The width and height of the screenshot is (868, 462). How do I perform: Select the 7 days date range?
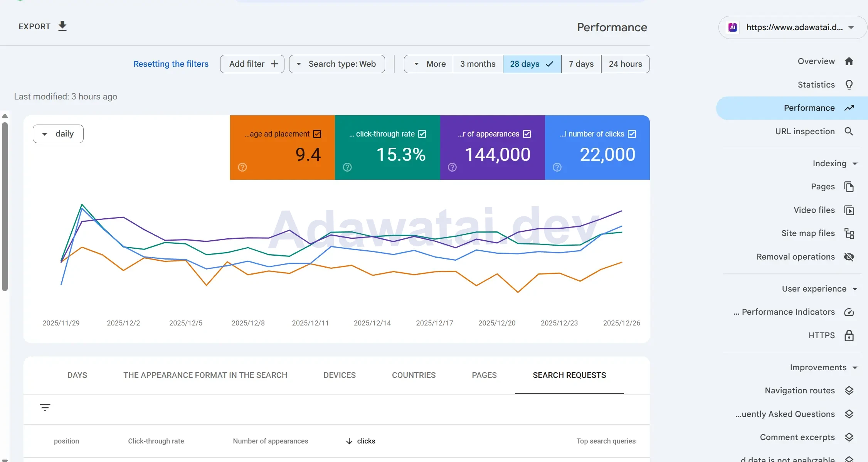click(581, 64)
